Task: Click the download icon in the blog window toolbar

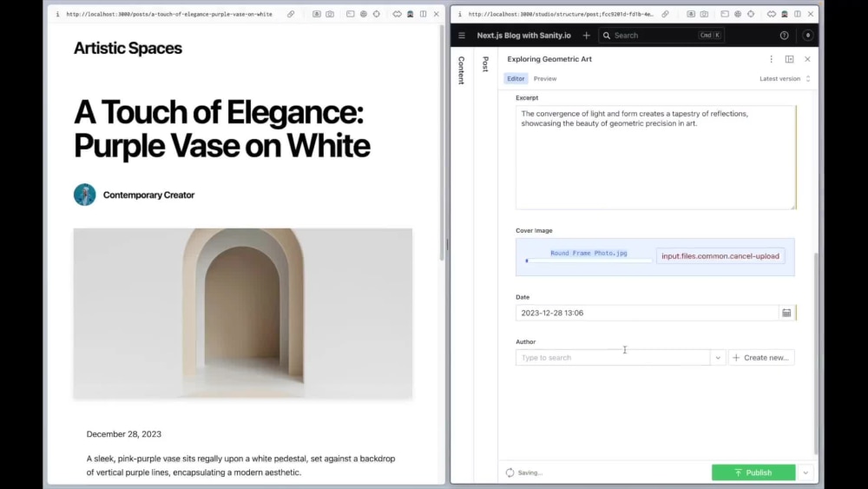Action: (x=317, y=15)
